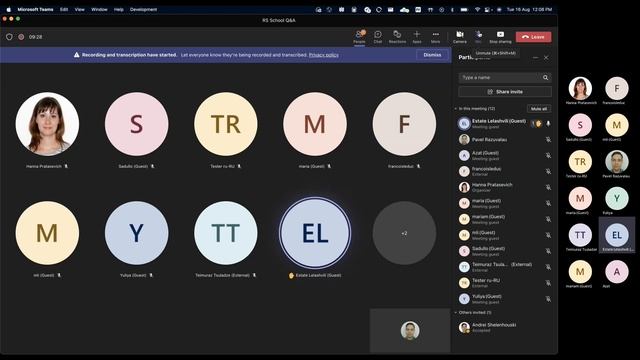The image size is (640, 360).
Task: Toggle mute for Hanna Pratasevich in list
Action: 548,187
